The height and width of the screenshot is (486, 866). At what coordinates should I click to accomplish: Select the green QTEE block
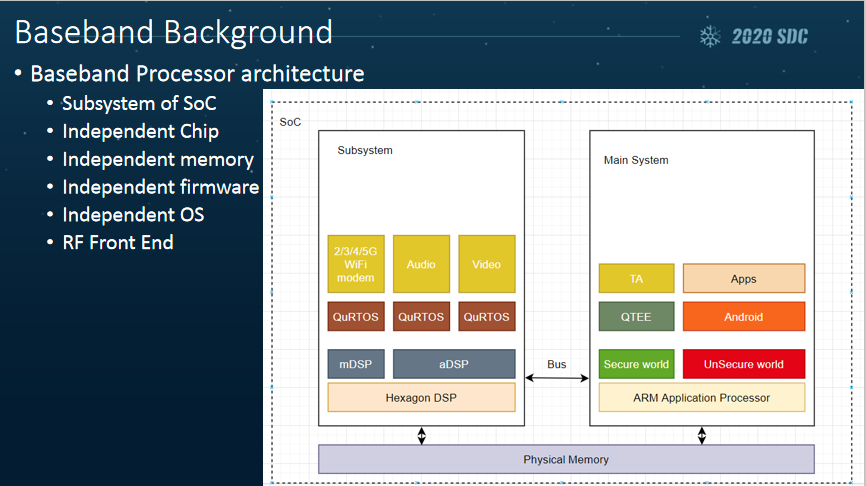tap(636, 317)
